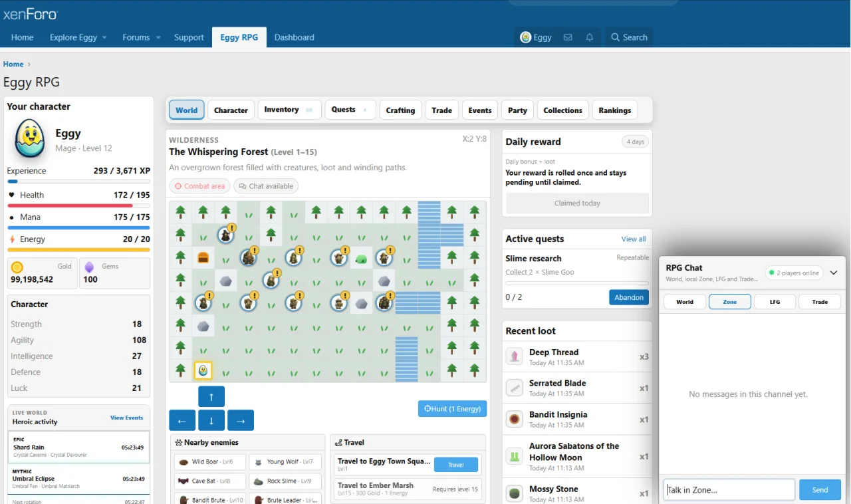
Task: Move left with the left arrow button
Action: click(182, 420)
